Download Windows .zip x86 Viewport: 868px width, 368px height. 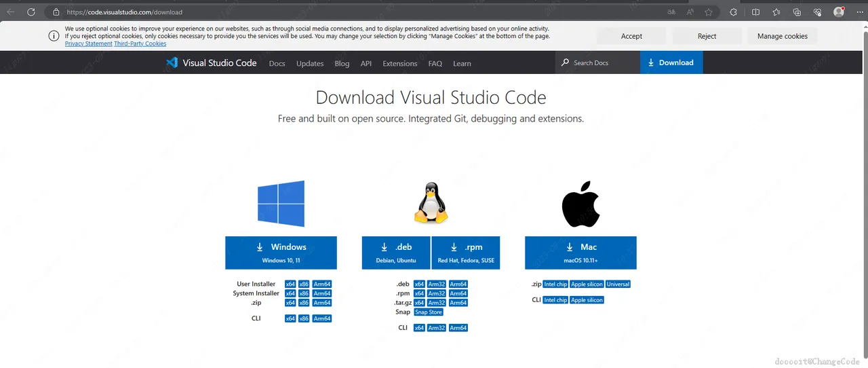pyautogui.click(x=304, y=303)
